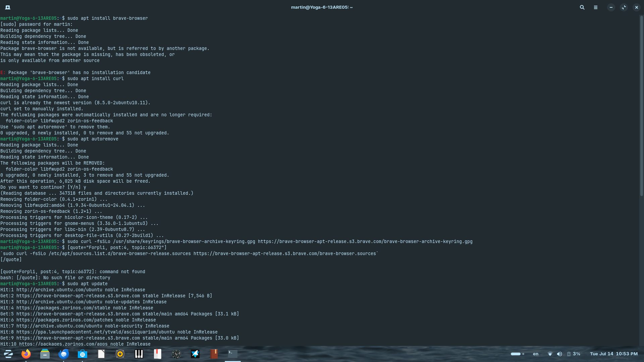The width and height of the screenshot is (644, 362).
Task: Switch to the Terminal taskbar icon
Action: coord(233,354)
